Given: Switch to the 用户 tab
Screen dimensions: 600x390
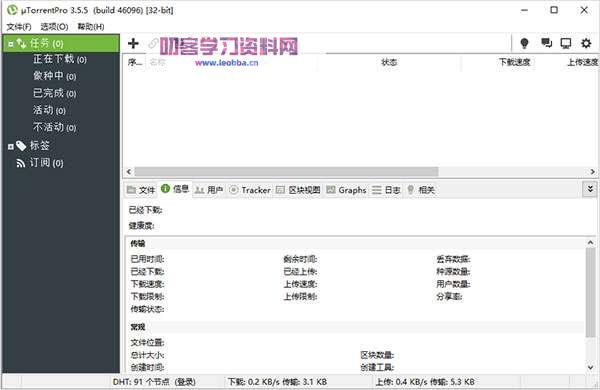Looking at the screenshot, I should [x=209, y=190].
